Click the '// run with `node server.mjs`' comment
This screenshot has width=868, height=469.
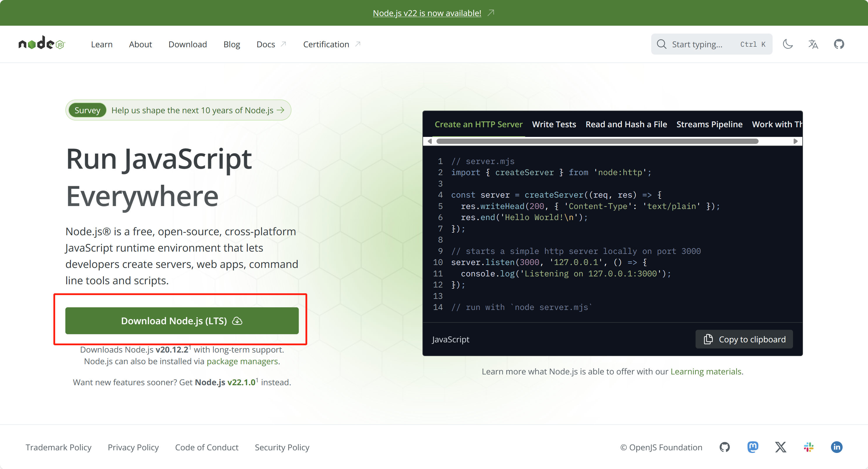click(522, 307)
